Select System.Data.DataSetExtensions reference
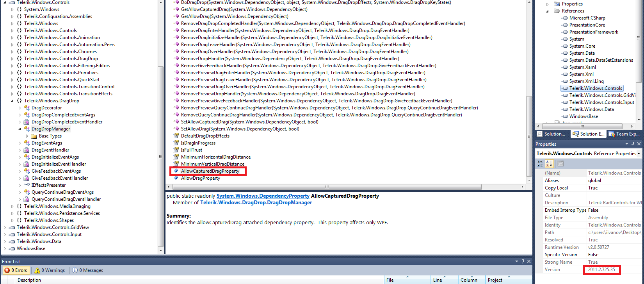644x284 pixels. [x=601, y=60]
